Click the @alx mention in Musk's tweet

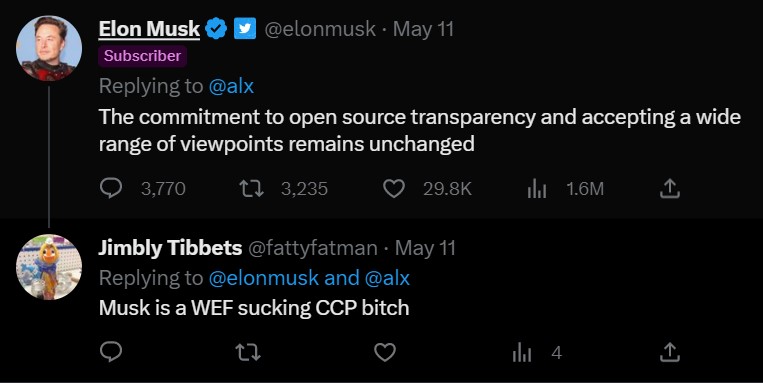pyautogui.click(x=231, y=86)
